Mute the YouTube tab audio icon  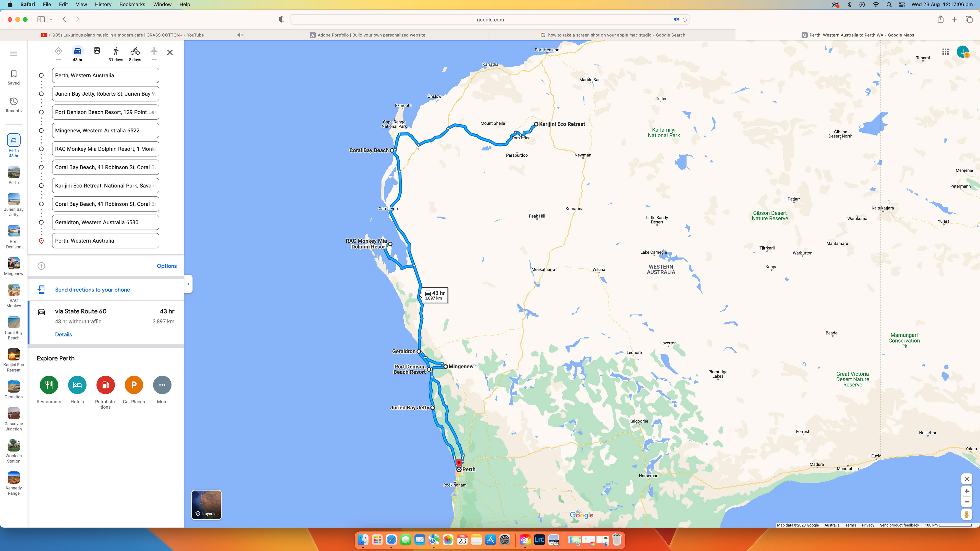[x=240, y=35]
